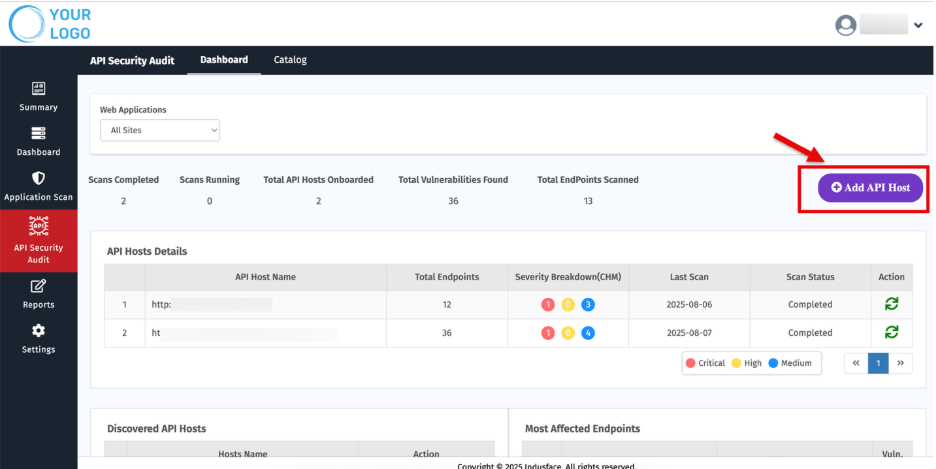Click the Web Applications label
The image size is (936, 469).
tap(133, 110)
